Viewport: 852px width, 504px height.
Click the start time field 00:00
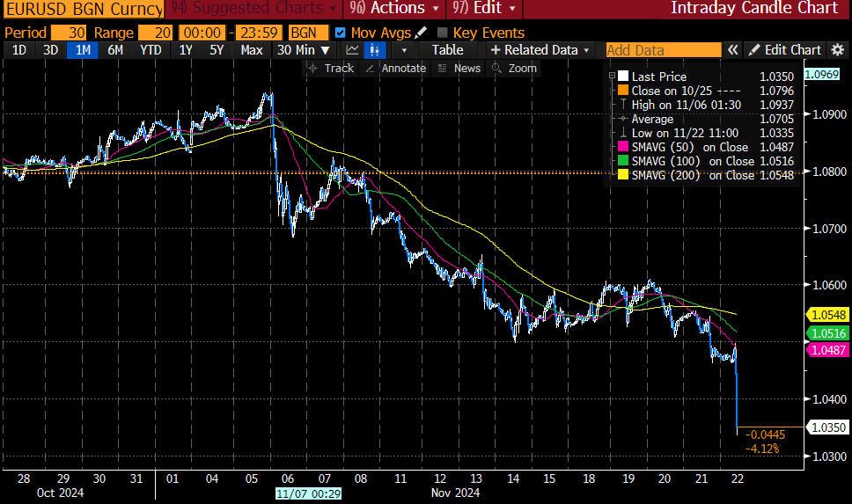click(x=202, y=33)
